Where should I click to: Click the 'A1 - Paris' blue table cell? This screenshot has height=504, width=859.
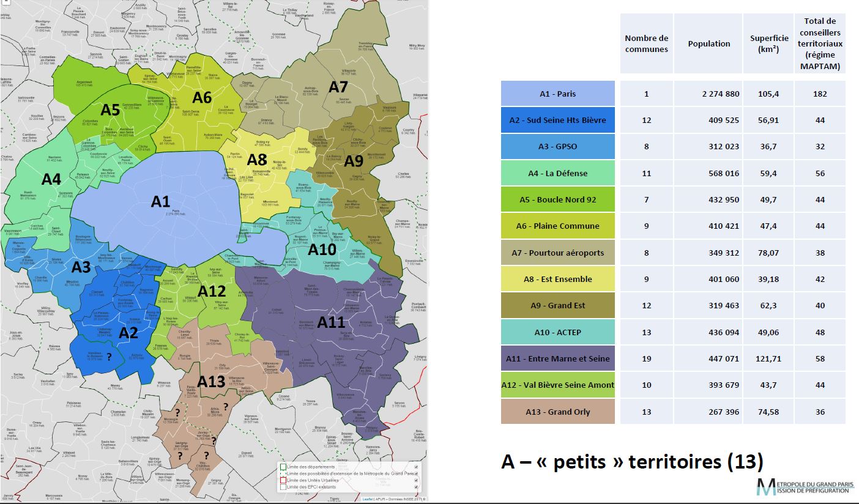tap(557, 94)
